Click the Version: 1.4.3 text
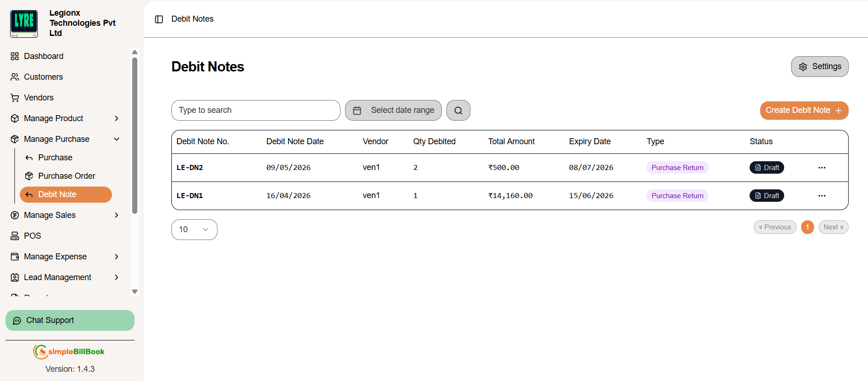 70,369
